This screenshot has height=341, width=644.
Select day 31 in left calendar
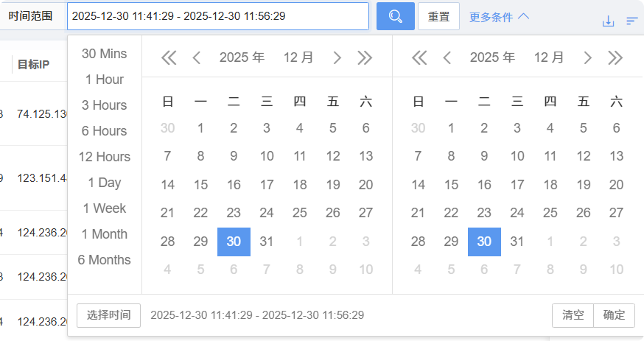pos(267,242)
